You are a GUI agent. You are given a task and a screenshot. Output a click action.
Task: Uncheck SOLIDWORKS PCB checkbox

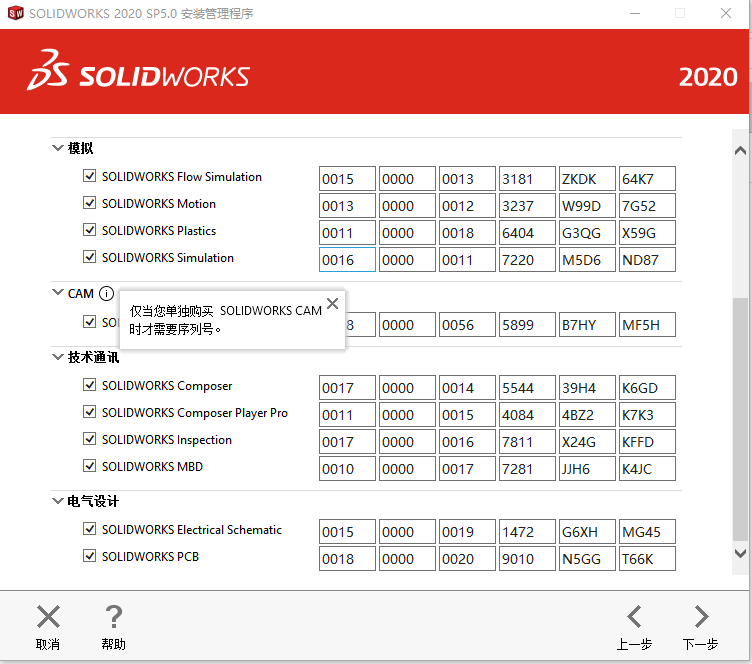pos(89,555)
